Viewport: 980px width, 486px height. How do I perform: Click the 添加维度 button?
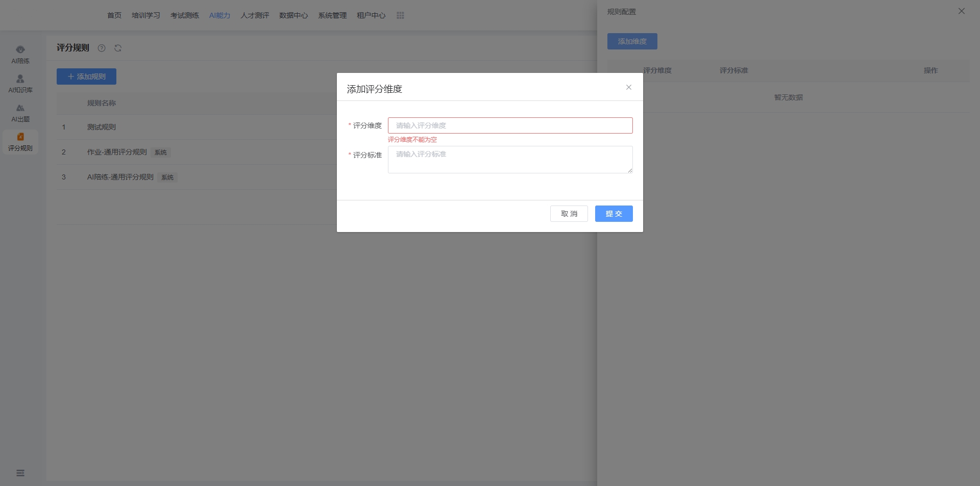[x=632, y=41]
